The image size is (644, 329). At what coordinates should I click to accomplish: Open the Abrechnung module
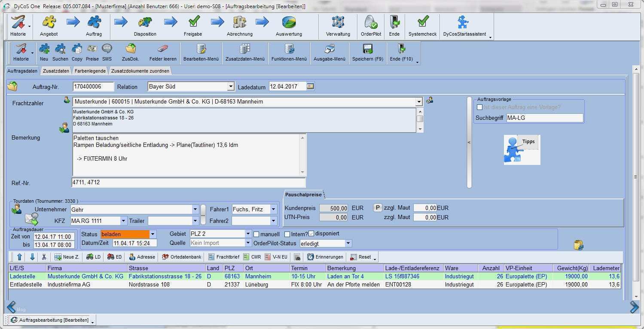239,22
